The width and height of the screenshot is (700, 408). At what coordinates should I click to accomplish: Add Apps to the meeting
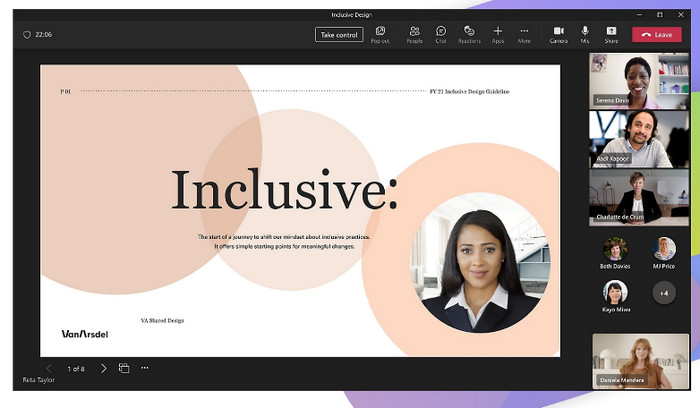tap(498, 34)
